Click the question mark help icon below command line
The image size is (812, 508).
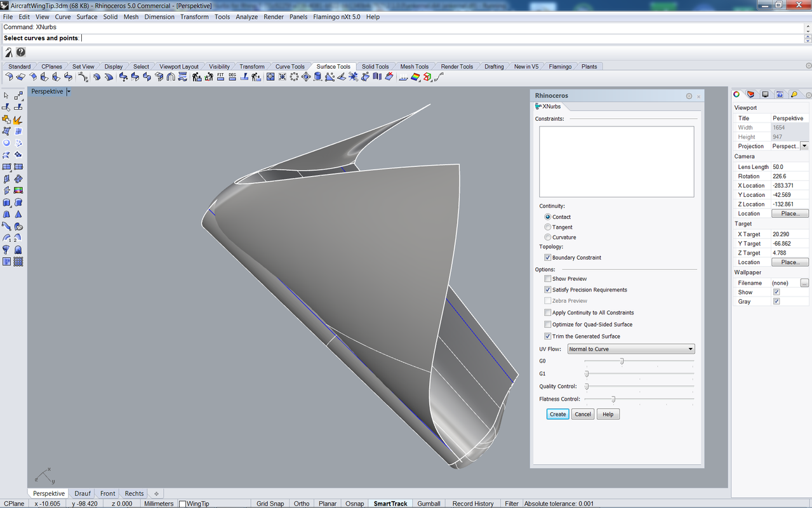(21, 53)
